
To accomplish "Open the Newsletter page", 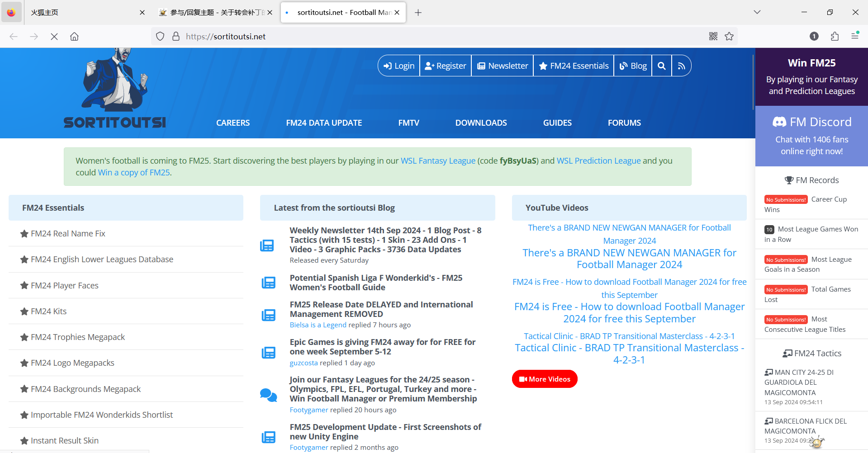I will coord(503,66).
